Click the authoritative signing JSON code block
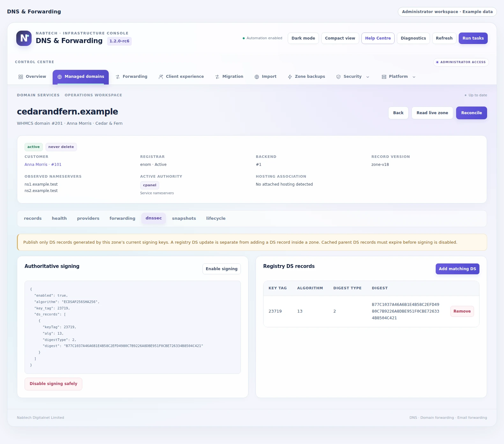Screen dimensions: 504x444 [x=133, y=327]
